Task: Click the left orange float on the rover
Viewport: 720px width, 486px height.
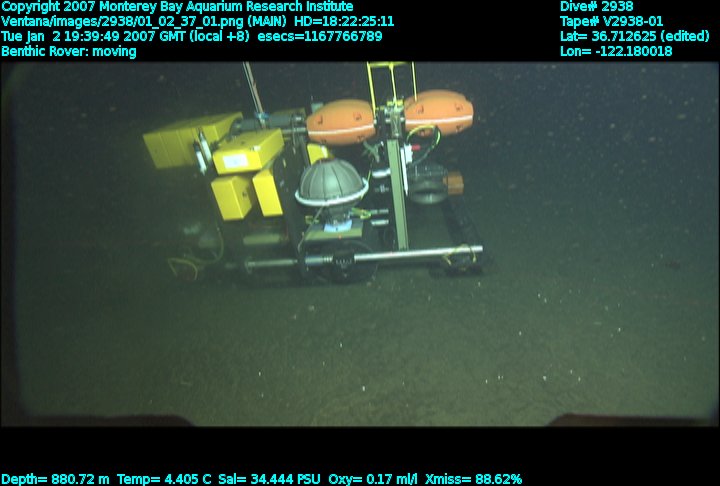Action: [x=341, y=122]
